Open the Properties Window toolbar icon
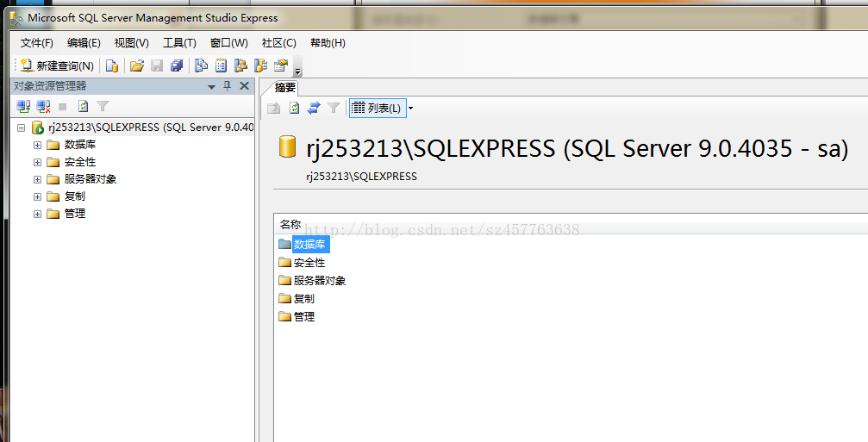This screenshot has width=868, height=442. pos(281,65)
